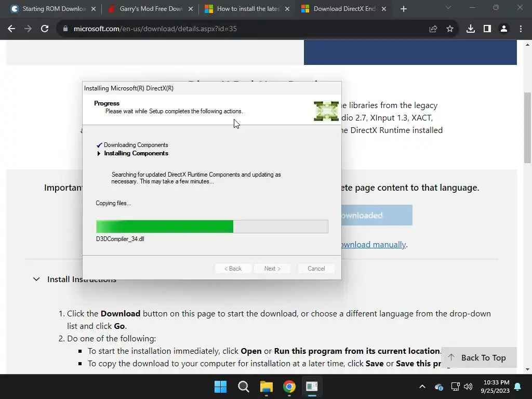Open Windows taskbar search
Viewport: 532px width, 399px height.
point(244,387)
